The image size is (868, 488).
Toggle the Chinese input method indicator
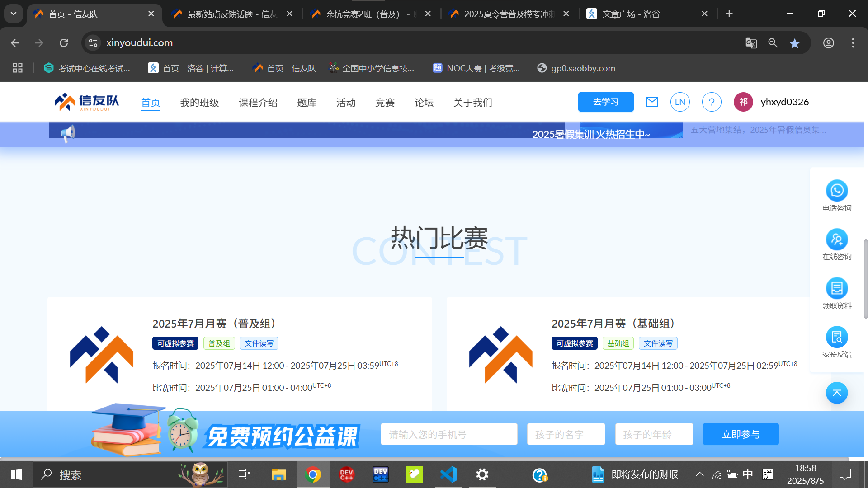point(748,474)
